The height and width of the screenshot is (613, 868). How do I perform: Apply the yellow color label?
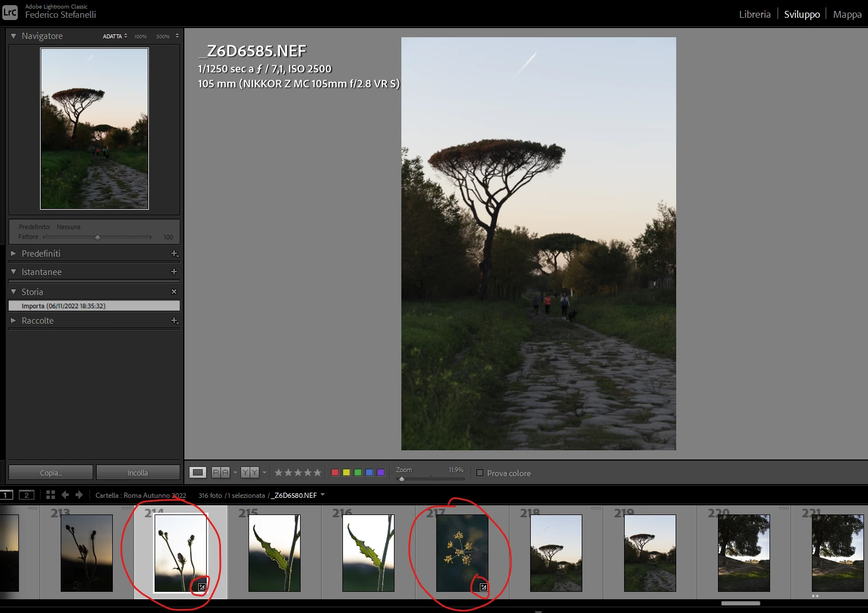click(346, 473)
